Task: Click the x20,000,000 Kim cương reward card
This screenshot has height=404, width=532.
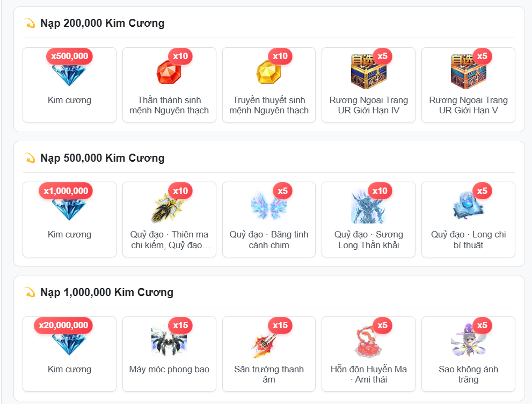Action: [x=69, y=353]
